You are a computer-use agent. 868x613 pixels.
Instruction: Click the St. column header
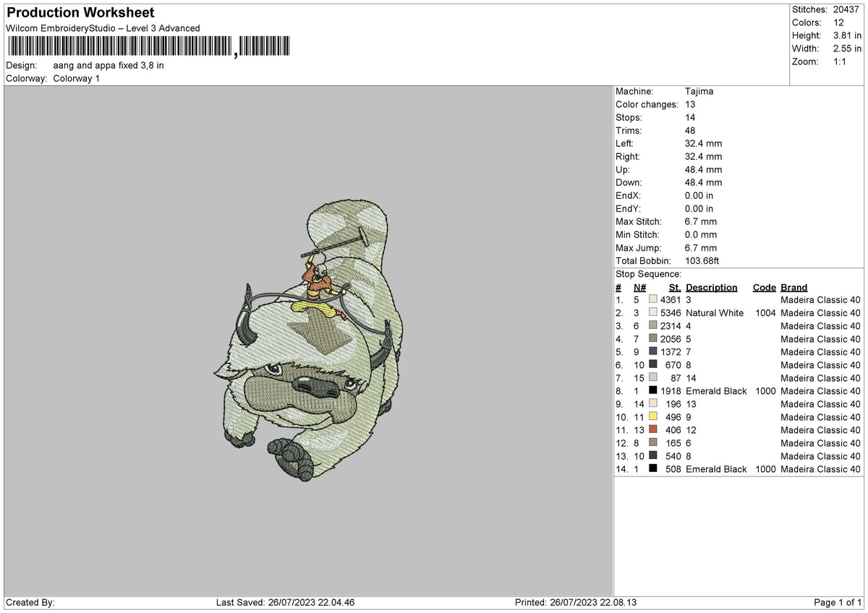tap(675, 288)
